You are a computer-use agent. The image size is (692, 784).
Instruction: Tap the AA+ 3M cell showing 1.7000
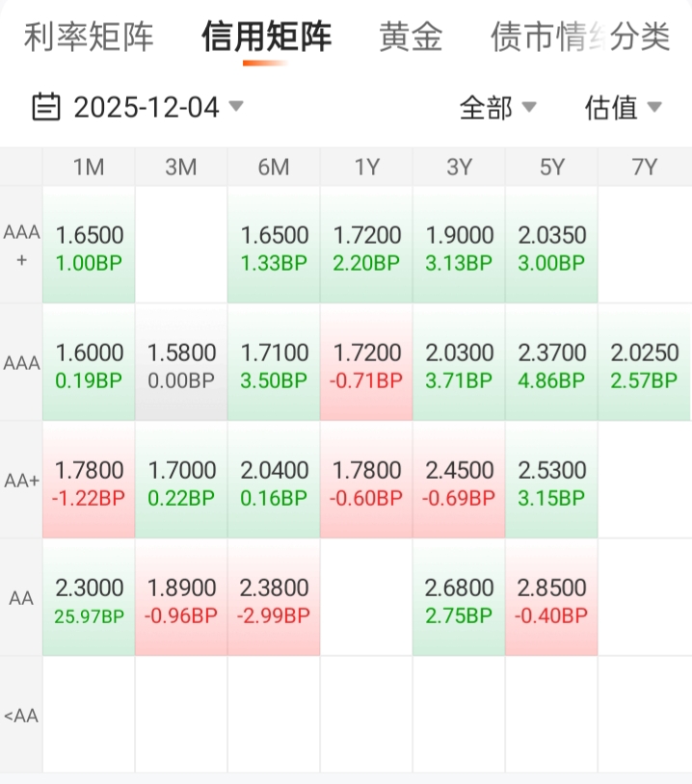pyautogui.click(x=181, y=482)
